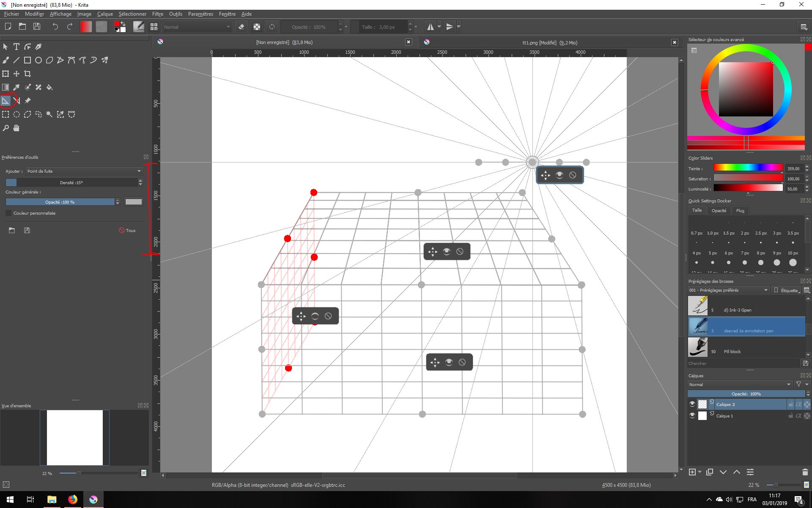Viewport: 812px width, 508px height.
Task: Click the Tous delete-all button
Action: pos(127,230)
